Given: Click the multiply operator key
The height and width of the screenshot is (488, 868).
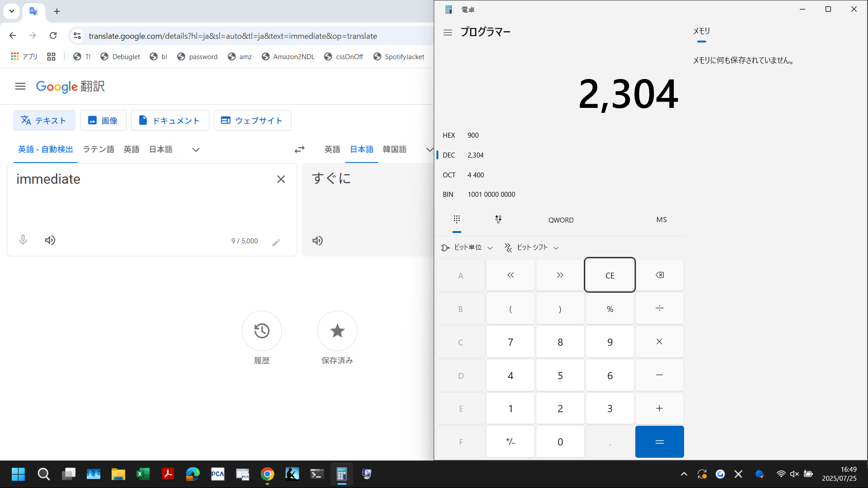Looking at the screenshot, I should [660, 342].
